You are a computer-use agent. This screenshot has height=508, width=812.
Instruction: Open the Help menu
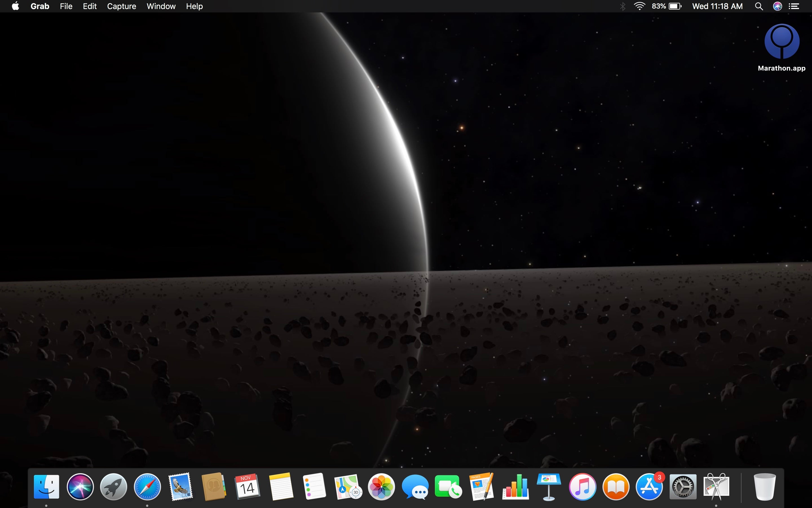[194, 6]
